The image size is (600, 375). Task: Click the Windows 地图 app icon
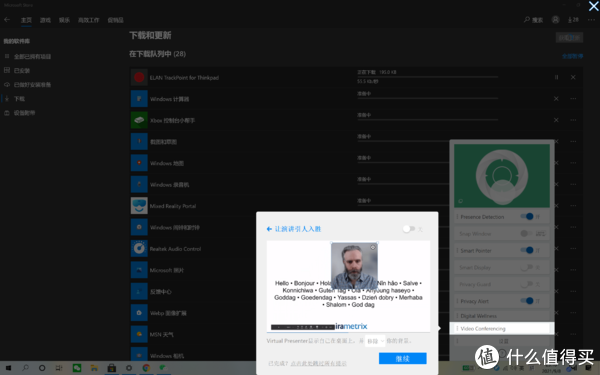139,163
